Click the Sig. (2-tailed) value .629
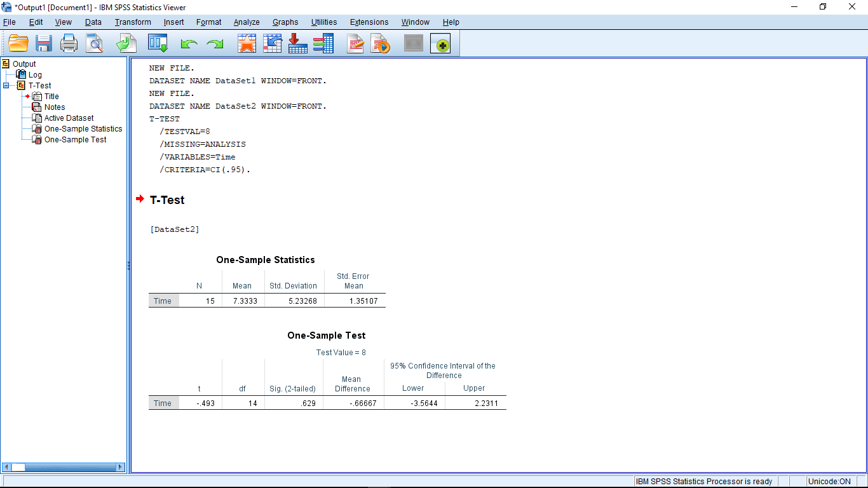Screen dimensions: 868x488 click(x=308, y=403)
